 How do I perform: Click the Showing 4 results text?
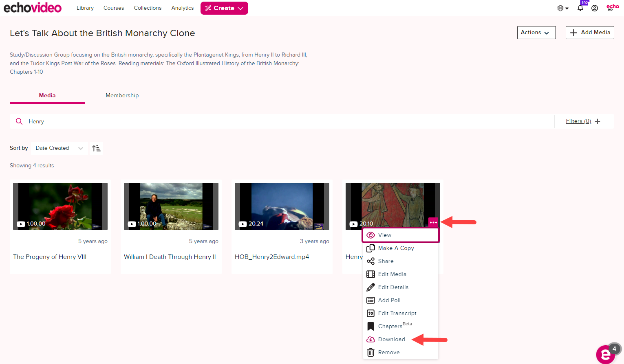[x=32, y=165]
